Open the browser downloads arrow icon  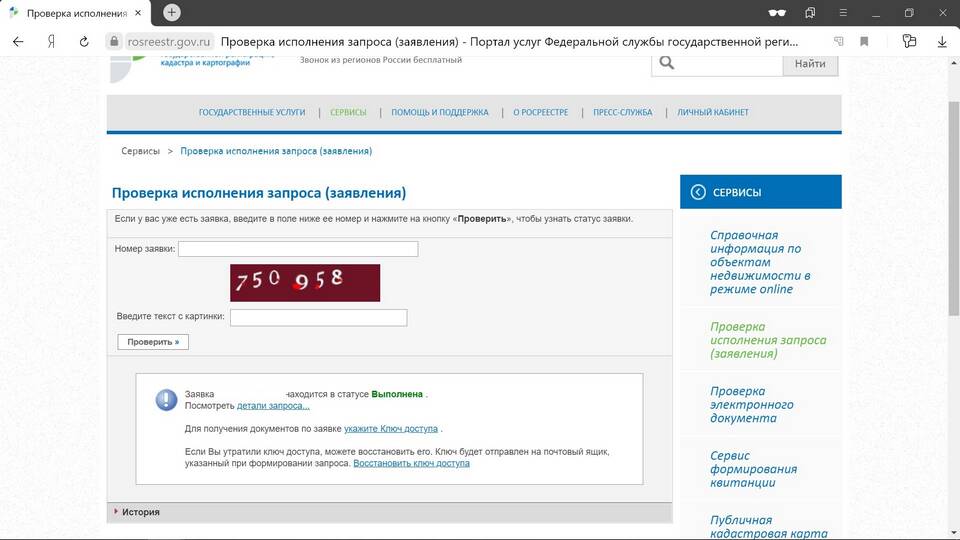pos(942,42)
